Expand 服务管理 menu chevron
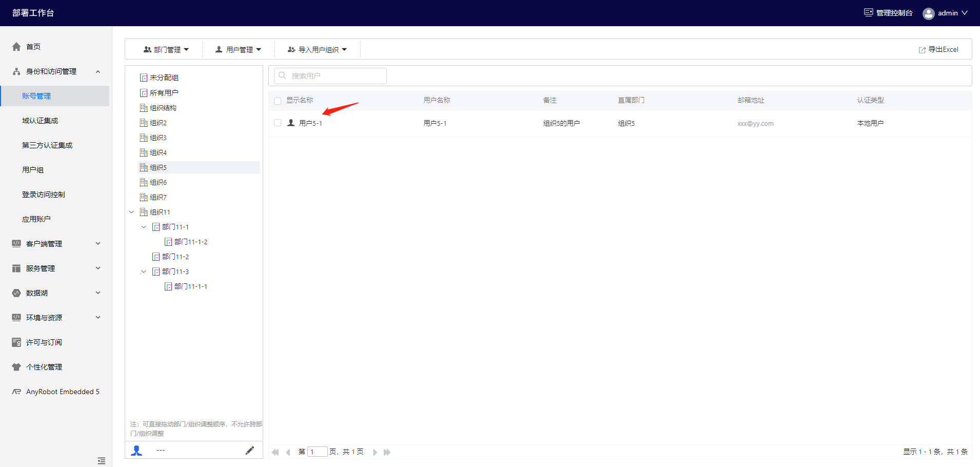 pos(98,268)
